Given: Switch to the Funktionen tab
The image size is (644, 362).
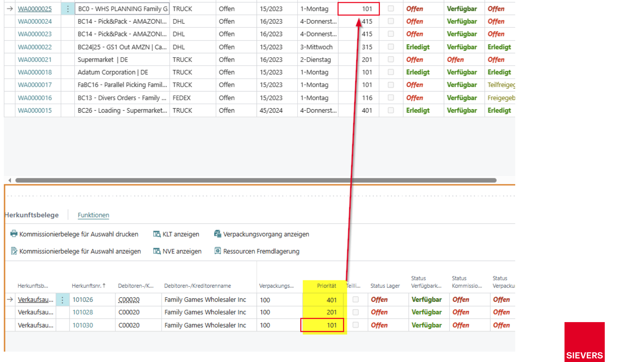Looking at the screenshot, I should click(93, 215).
